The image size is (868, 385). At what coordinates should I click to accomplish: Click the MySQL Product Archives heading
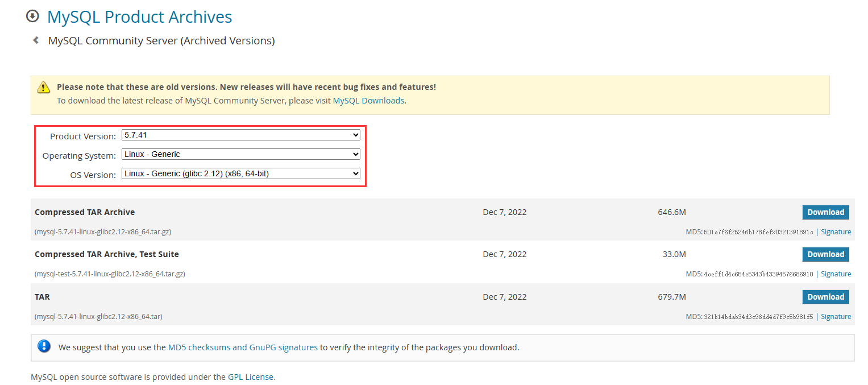pyautogui.click(x=139, y=16)
